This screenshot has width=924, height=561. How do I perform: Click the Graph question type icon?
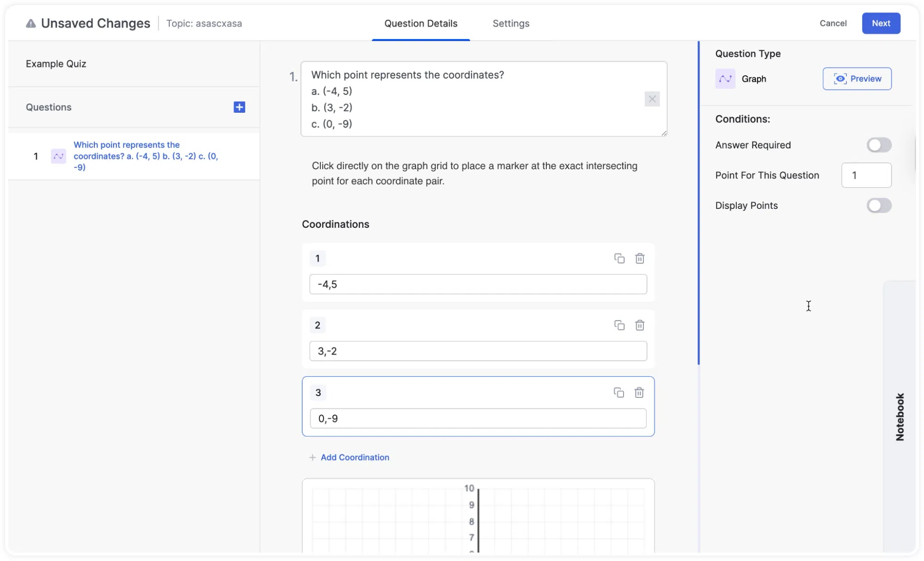725,79
